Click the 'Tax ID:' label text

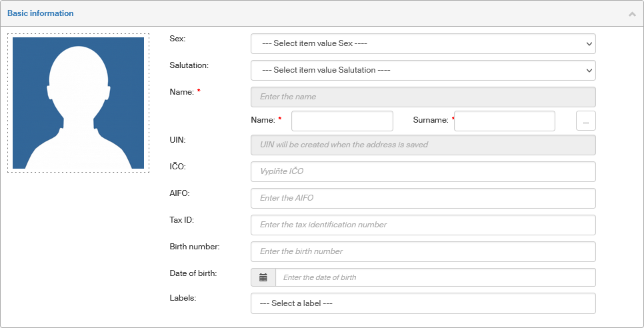point(182,220)
